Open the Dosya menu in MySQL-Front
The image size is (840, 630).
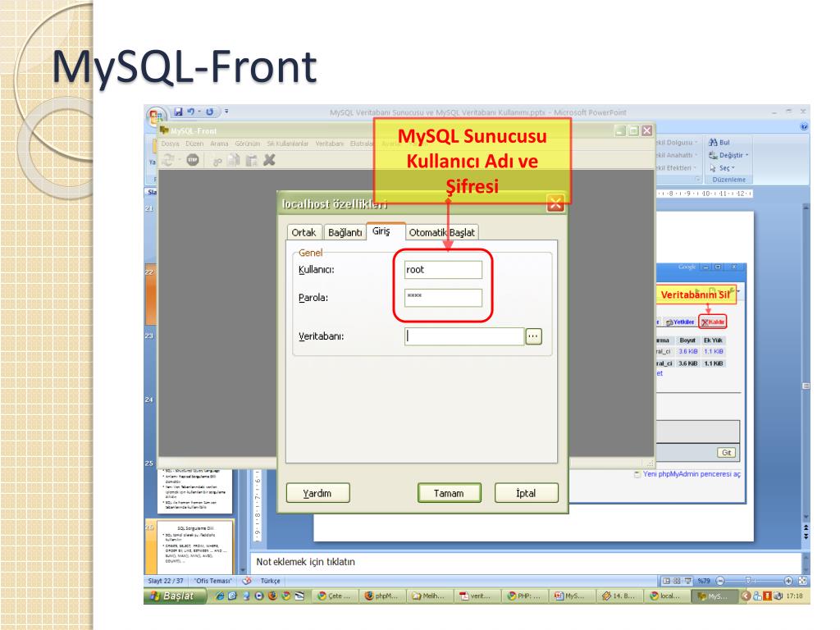[171, 144]
